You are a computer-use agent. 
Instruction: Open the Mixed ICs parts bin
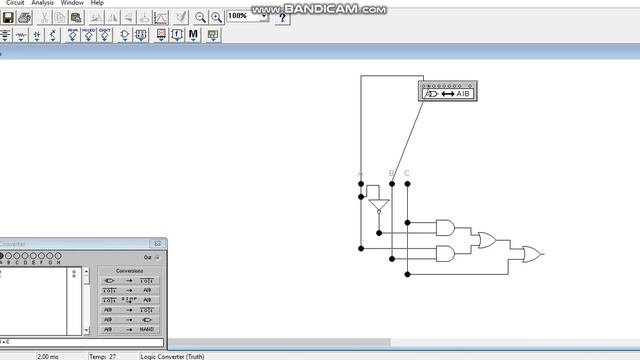[x=89, y=36]
